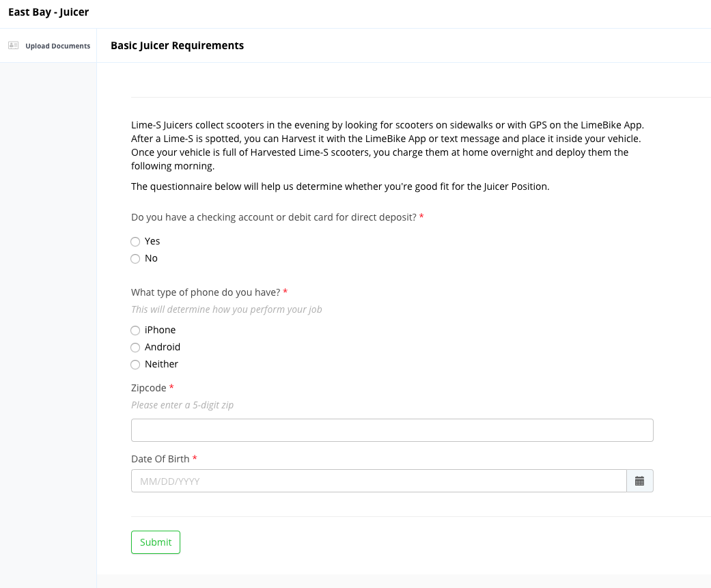Click the East Bay - Juicer title

click(x=48, y=12)
